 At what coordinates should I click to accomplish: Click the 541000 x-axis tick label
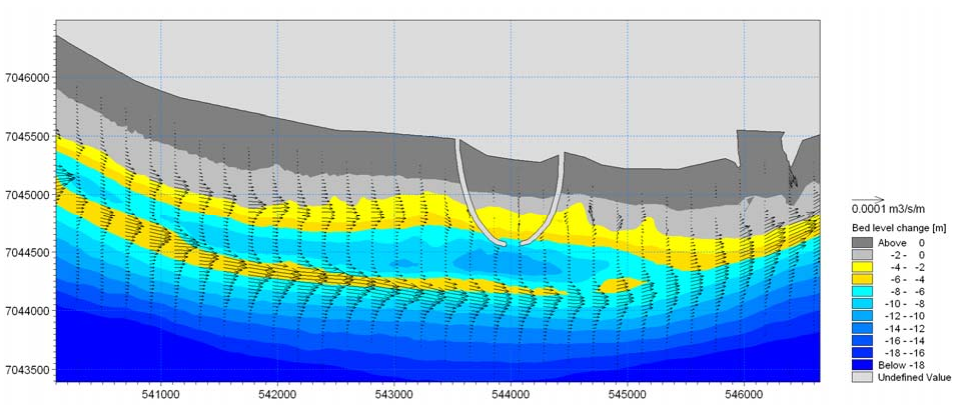(x=160, y=393)
